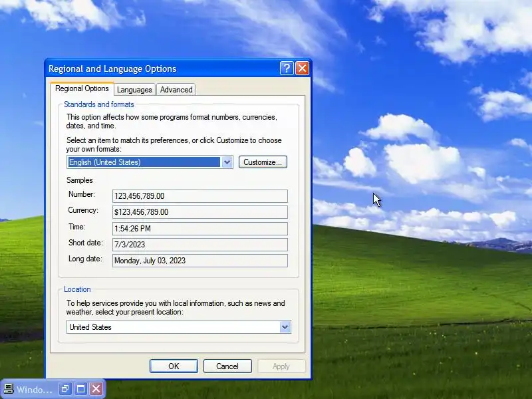Close the minimized Windo... window
Viewport: 532px width, 399px height.
[x=96, y=389]
